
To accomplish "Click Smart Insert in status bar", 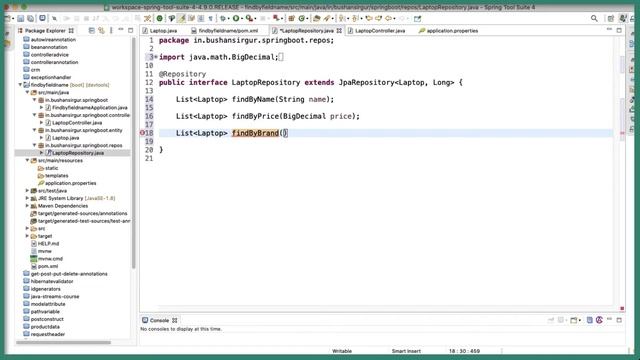I will click(x=406, y=351).
